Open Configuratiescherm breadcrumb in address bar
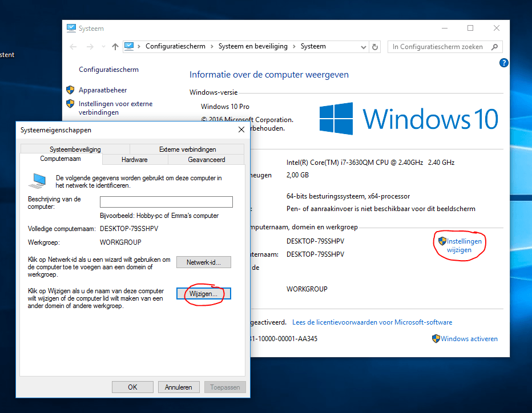The height and width of the screenshot is (413, 532). click(x=175, y=46)
